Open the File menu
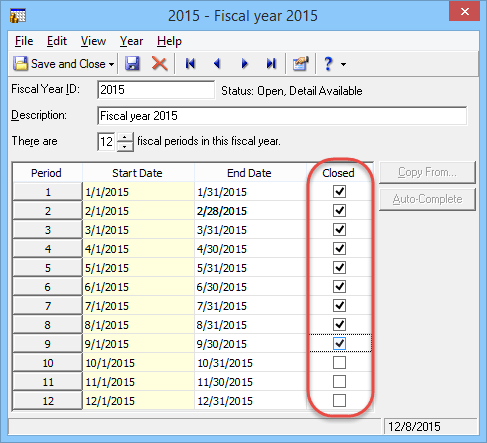Screen dimensions: 487x443 24,41
